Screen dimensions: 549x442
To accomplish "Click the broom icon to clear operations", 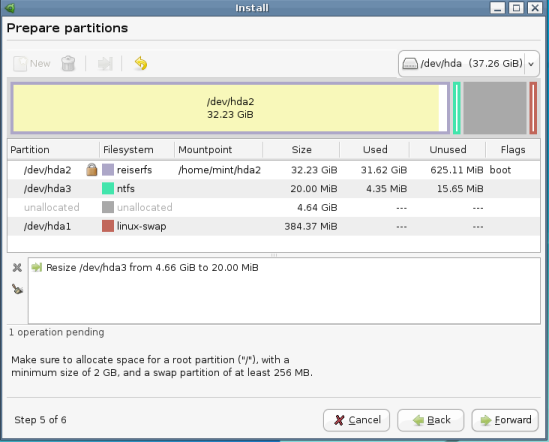I will [x=17, y=289].
